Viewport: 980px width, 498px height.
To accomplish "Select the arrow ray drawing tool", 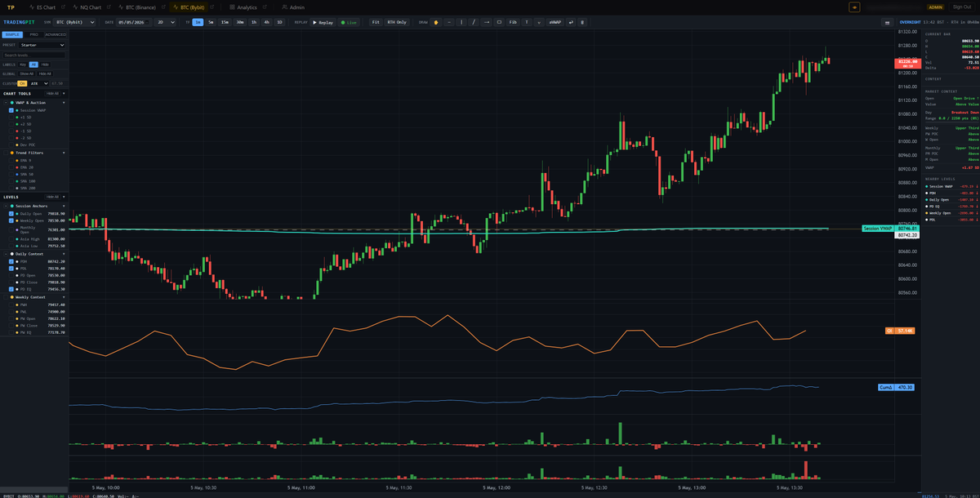I will tap(487, 22).
